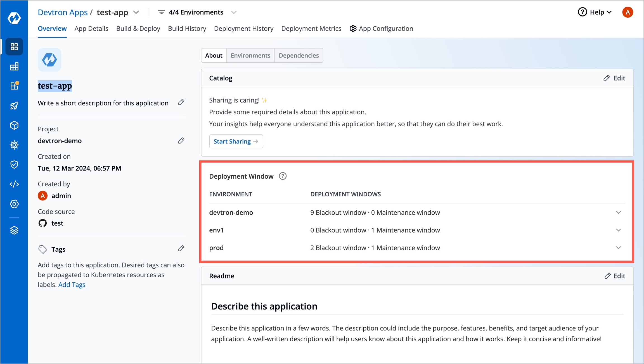
Task: Click the created date Tue, 12 Mar 2024
Action: (x=79, y=168)
